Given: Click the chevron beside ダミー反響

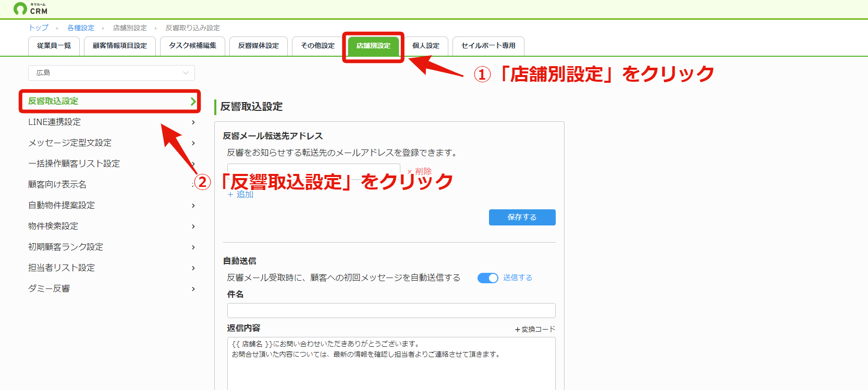Looking at the screenshot, I should point(193,289).
